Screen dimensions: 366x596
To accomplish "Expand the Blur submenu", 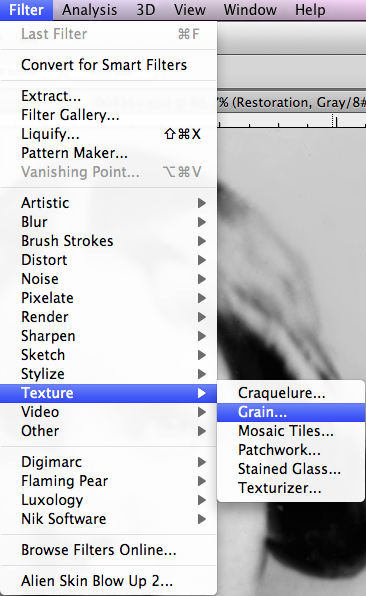I will [108, 222].
